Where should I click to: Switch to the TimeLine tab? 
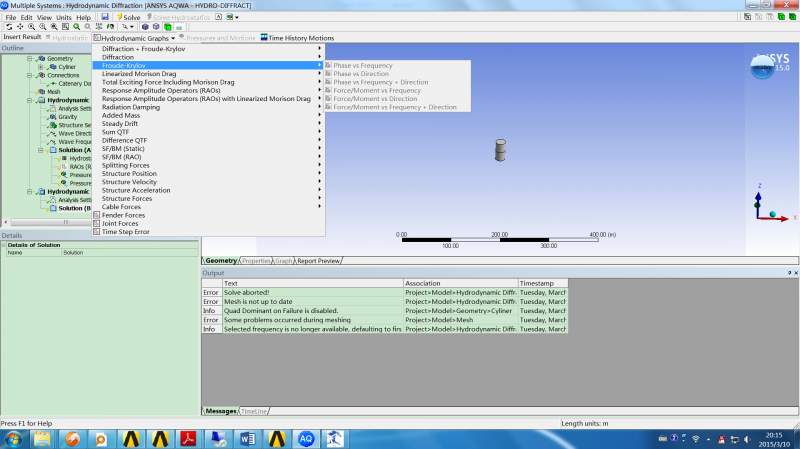[x=254, y=411]
